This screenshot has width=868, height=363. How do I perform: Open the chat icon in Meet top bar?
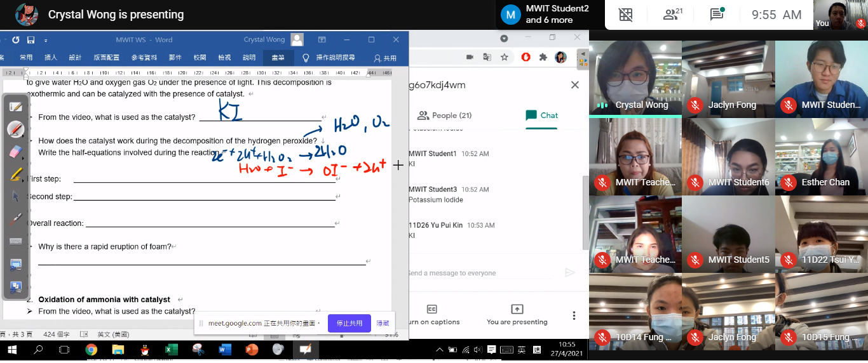click(x=717, y=15)
